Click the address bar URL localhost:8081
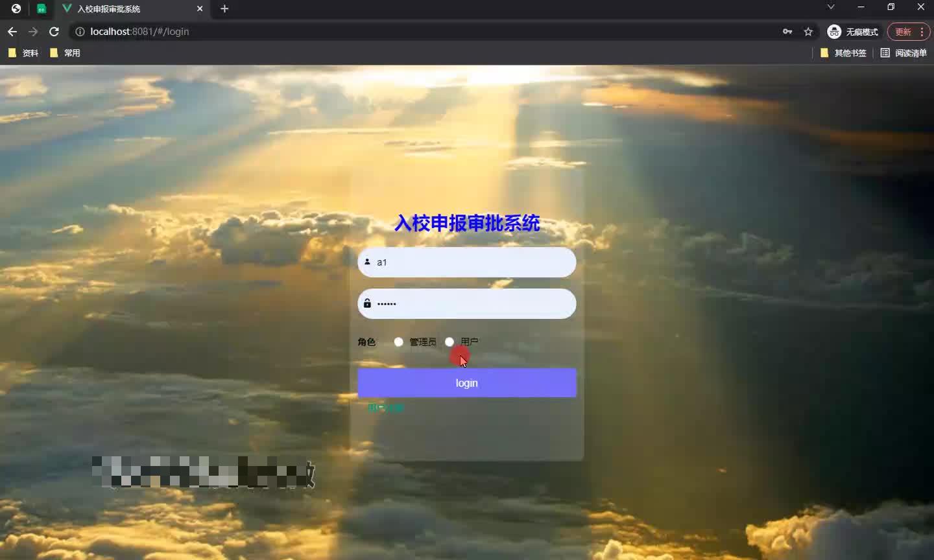934x560 pixels. pos(139,31)
